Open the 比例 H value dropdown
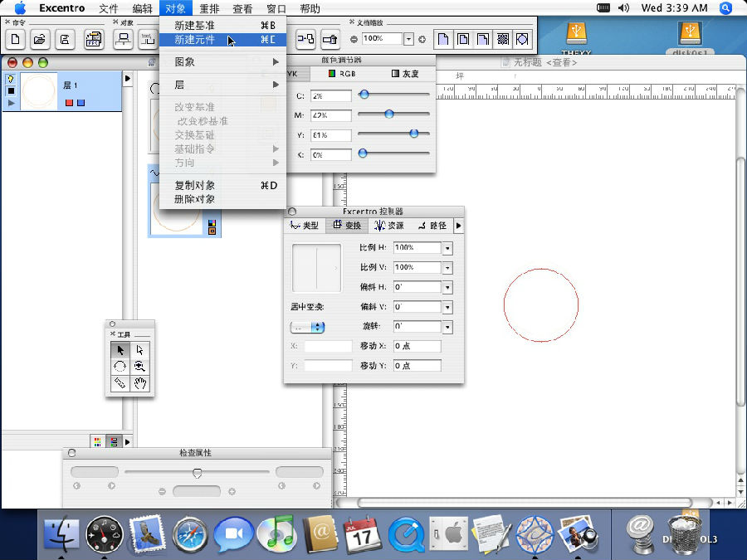The image size is (747, 560). pyautogui.click(x=447, y=248)
